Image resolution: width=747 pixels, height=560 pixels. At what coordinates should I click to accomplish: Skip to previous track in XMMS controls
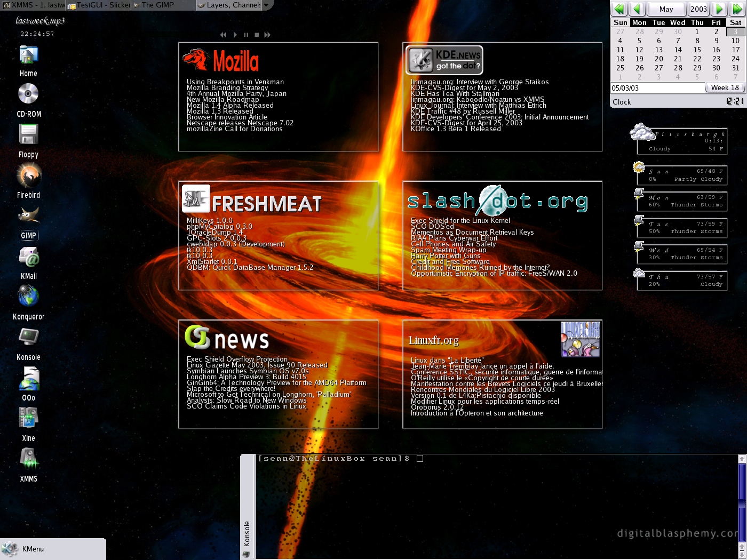pyautogui.click(x=223, y=35)
